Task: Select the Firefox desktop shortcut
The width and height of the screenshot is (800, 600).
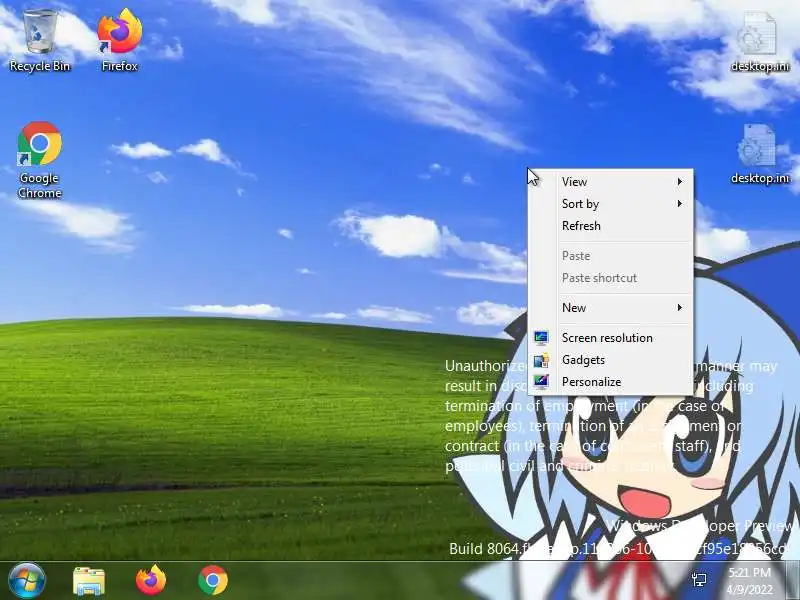Action: [x=119, y=40]
